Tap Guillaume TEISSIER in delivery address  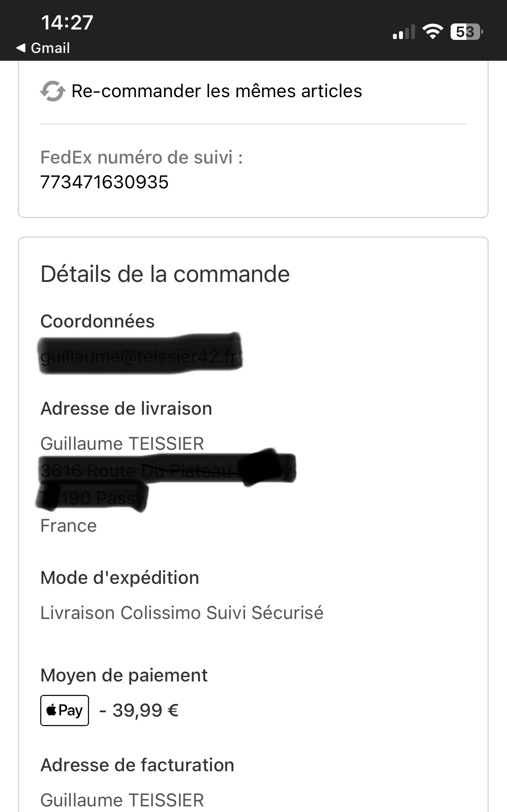click(x=122, y=444)
